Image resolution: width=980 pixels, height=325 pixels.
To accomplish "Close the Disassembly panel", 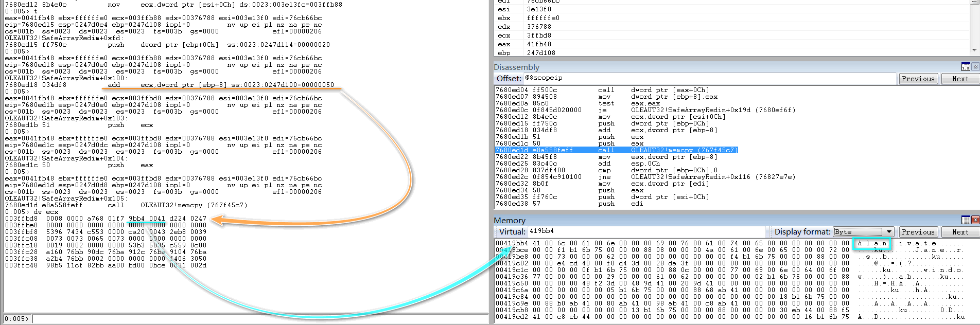I will [x=975, y=67].
